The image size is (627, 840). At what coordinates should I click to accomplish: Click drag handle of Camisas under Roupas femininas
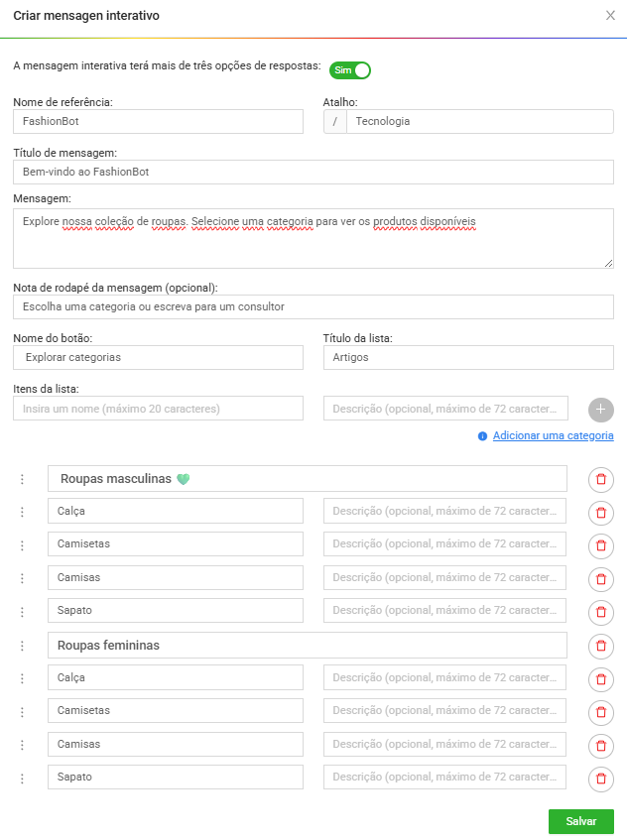(22, 745)
